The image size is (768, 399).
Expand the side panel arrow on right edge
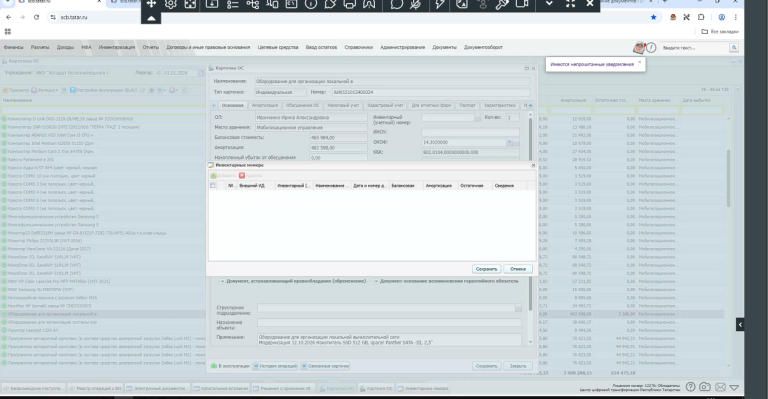pyautogui.click(x=740, y=324)
